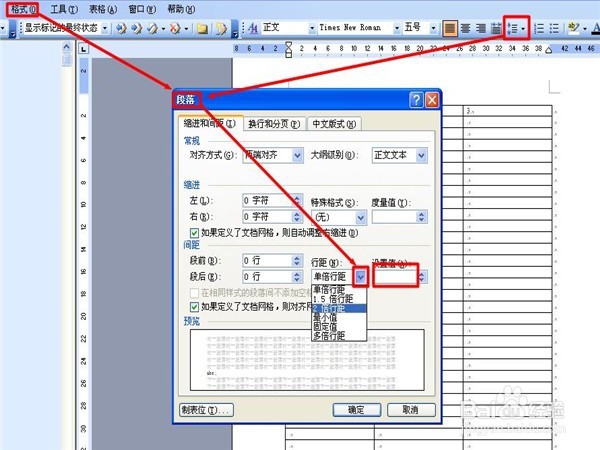Toggle auto-adjust right indent checkbox

click(194, 233)
